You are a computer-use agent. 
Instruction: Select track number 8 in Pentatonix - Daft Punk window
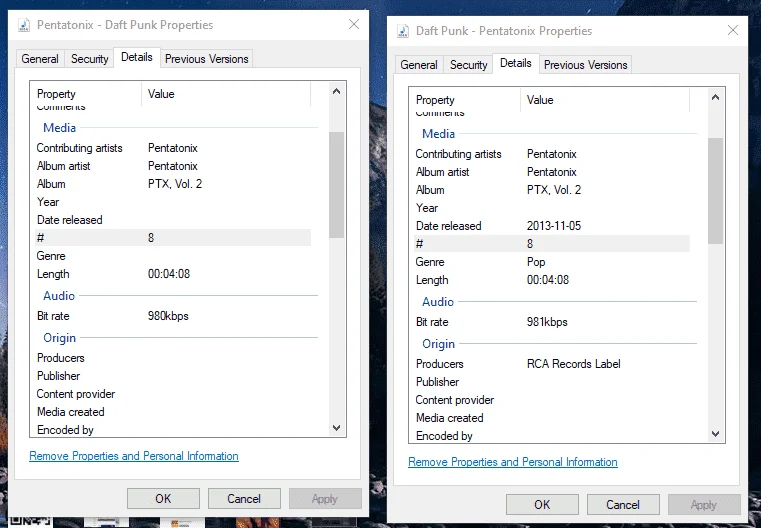173,238
